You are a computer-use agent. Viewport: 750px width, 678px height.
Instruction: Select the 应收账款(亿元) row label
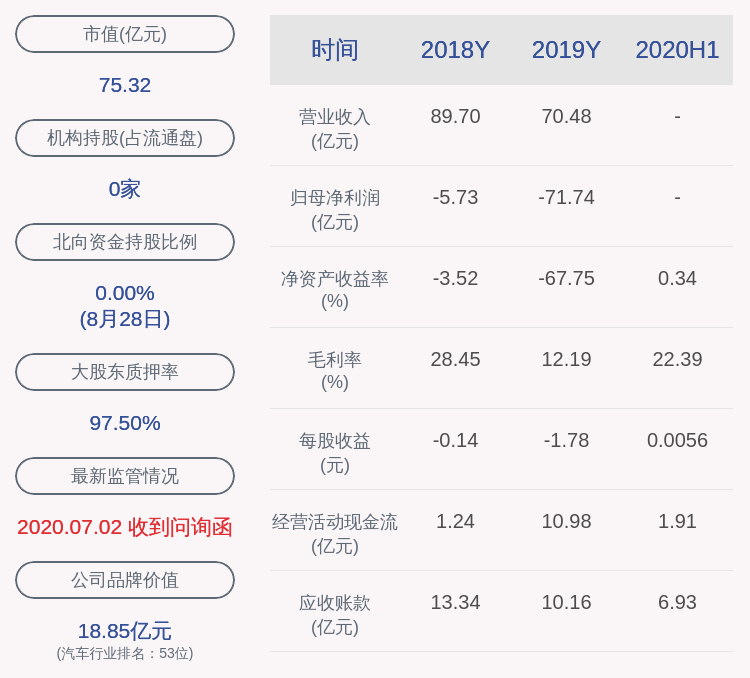[x=334, y=615]
